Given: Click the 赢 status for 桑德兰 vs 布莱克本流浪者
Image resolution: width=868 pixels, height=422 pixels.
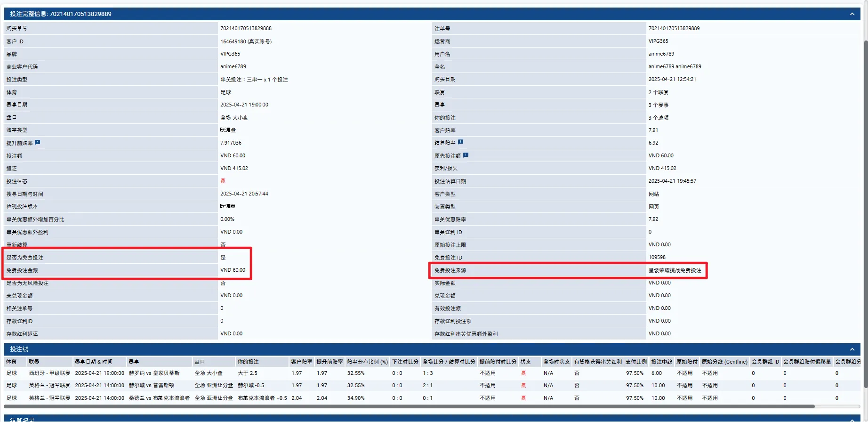Looking at the screenshot, I should [x=523, y=398].
